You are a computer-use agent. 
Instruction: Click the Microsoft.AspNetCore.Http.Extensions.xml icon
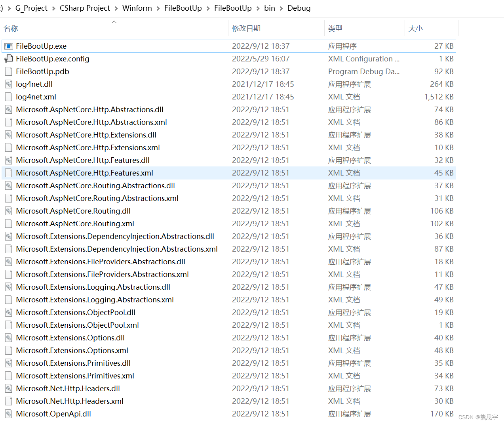point(8,148)
